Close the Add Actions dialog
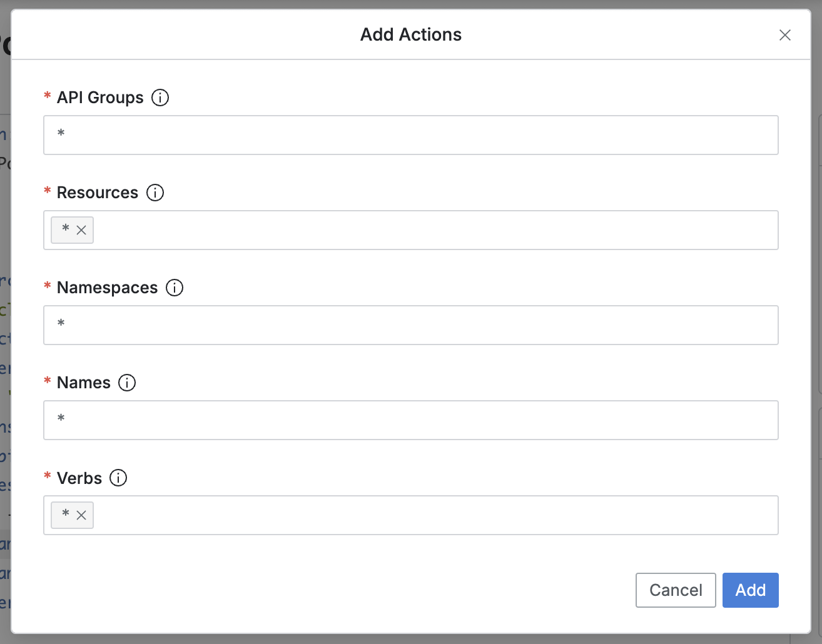Image resolution: width=822 pixels, height=644 pixels. 785,35
